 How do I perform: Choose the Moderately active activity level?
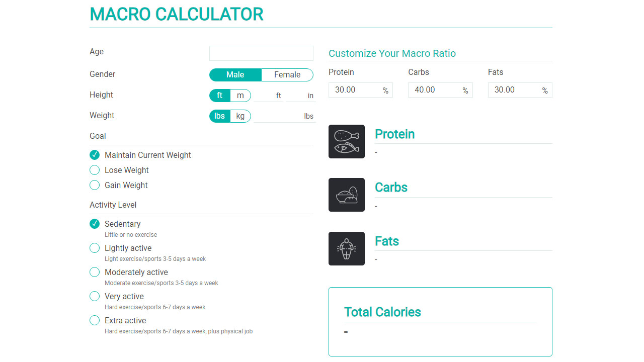pos(95,272)
